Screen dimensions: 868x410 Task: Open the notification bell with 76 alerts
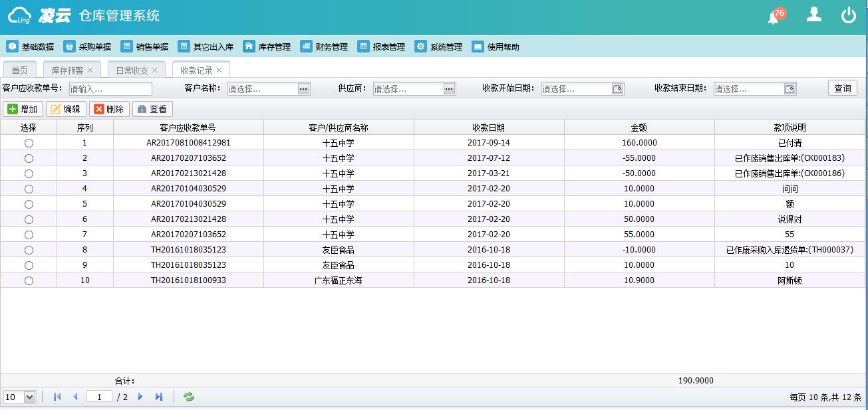(x=774, y=17)
